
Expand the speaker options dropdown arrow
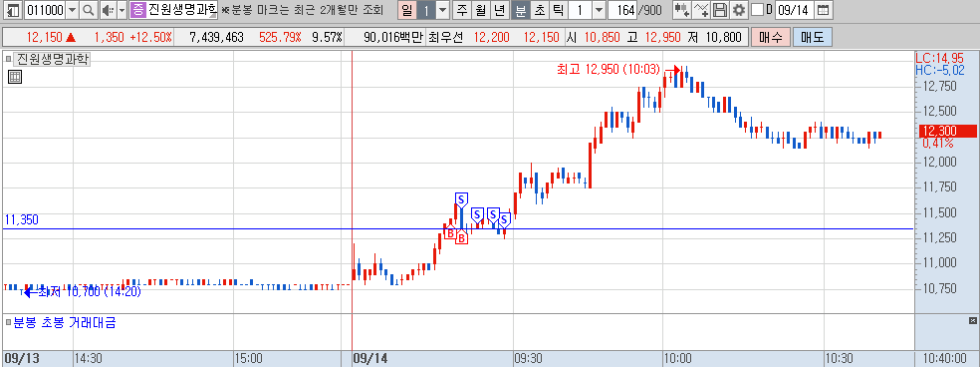(122, 10)
